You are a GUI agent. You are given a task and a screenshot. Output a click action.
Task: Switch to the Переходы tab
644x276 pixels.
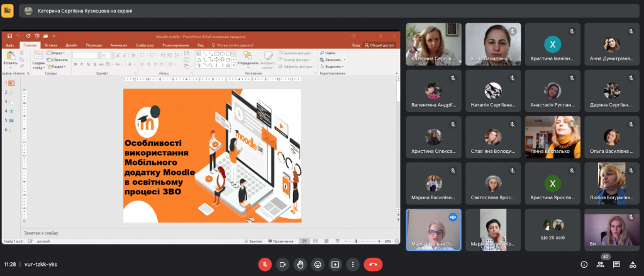[94, 45]
